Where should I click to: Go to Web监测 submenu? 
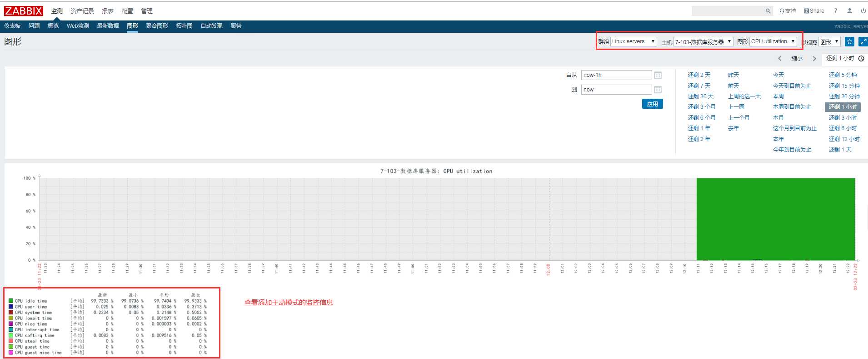point(78,26)
